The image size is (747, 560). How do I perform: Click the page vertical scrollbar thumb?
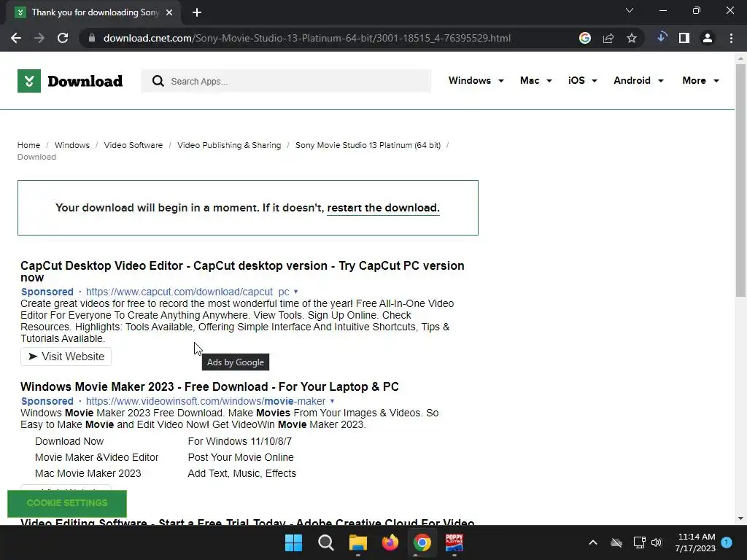coord(740,181)
